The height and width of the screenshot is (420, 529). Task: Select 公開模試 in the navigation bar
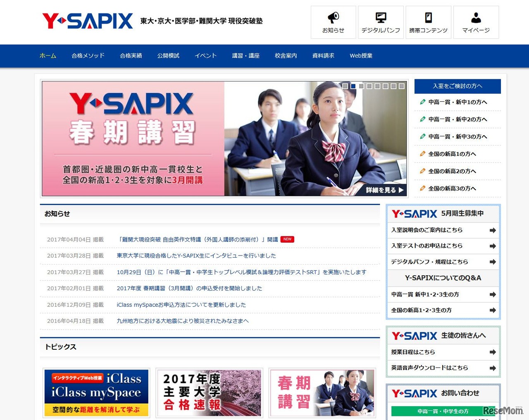point(168,56)
